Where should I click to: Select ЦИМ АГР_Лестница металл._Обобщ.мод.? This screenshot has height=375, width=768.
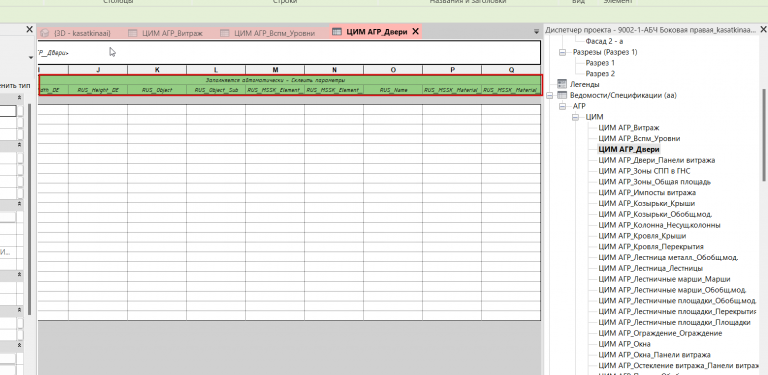point(668,258)
